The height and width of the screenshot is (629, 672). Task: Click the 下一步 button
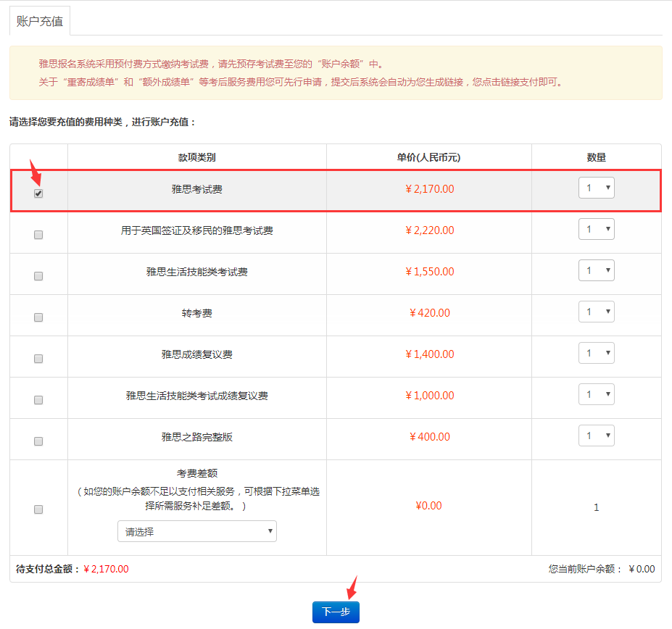click(x=336, y=612)
